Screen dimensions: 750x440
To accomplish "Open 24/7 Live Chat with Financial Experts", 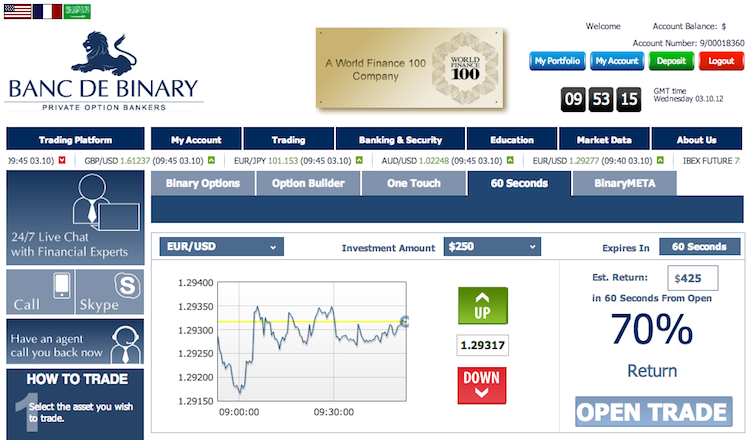I will tap(75, 218).
